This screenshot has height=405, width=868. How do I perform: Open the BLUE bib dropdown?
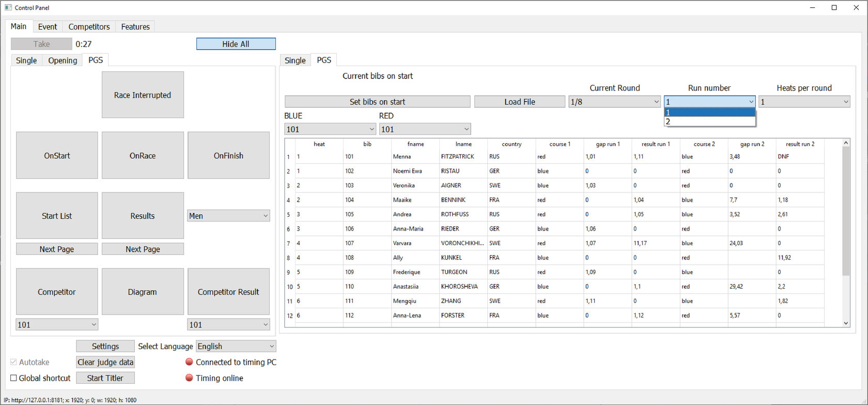[x=330, y=129]
